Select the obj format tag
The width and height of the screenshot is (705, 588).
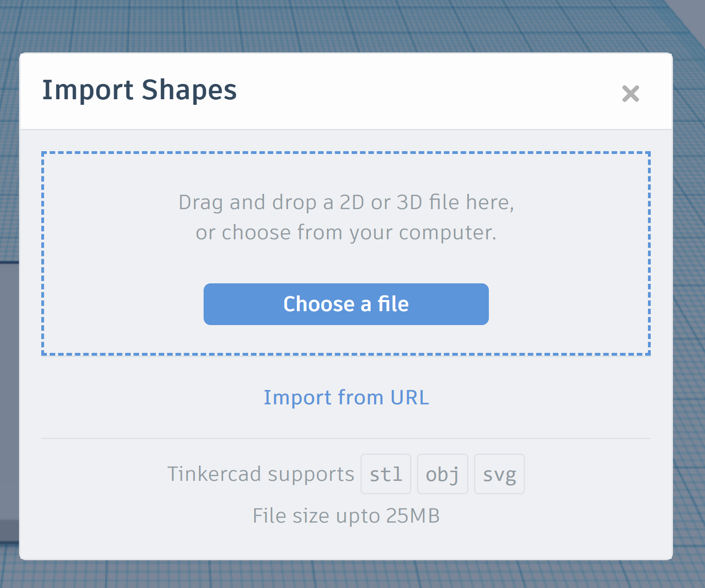click(442, 474)
